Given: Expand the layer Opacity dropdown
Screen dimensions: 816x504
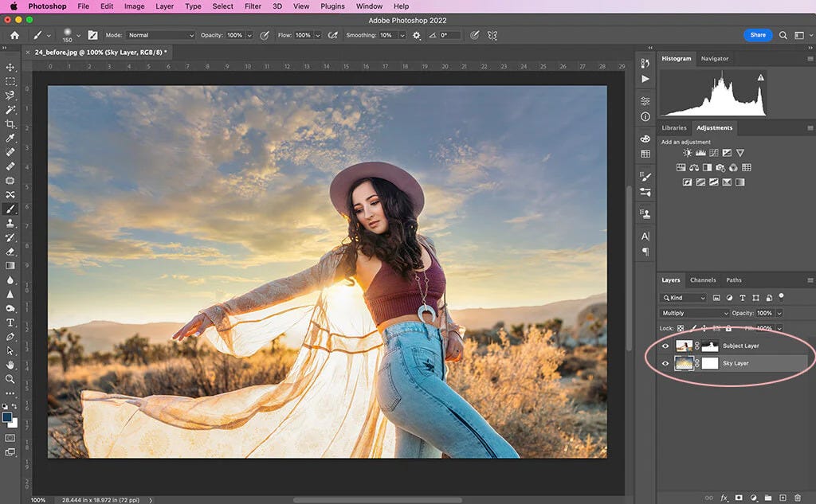Looking at the screenshot, I should pos(779,313).
